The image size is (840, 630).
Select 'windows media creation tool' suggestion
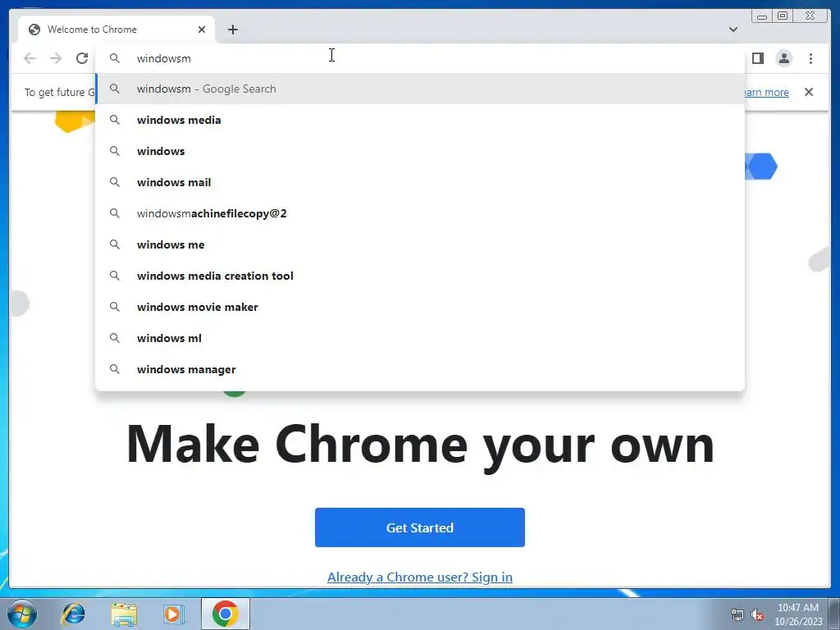pyautogui.click(x=420, y=276)
